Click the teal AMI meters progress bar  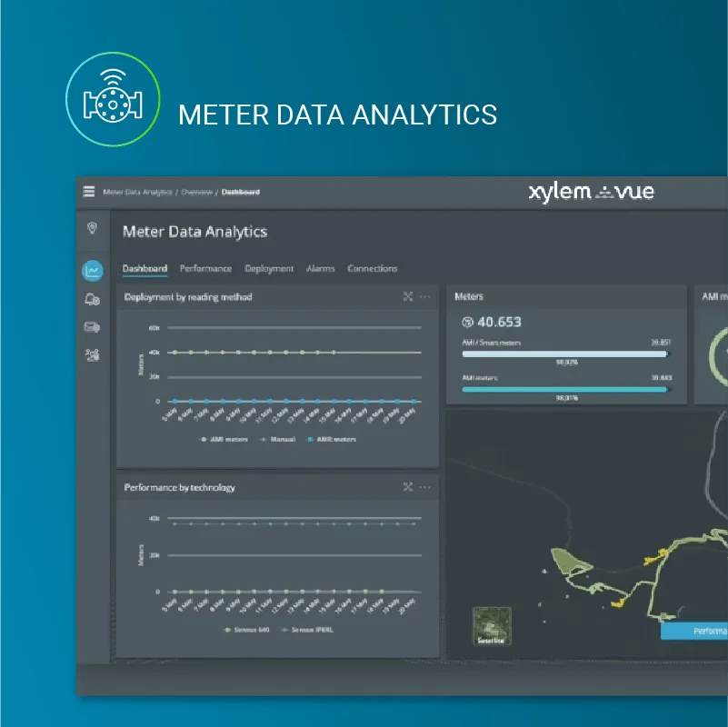click(x=564, y=390)
